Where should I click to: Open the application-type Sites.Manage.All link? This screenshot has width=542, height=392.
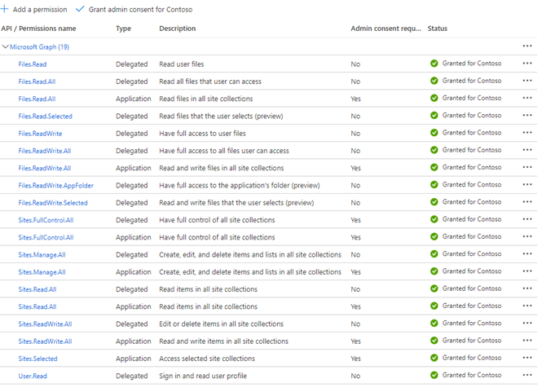click(42, 272)
